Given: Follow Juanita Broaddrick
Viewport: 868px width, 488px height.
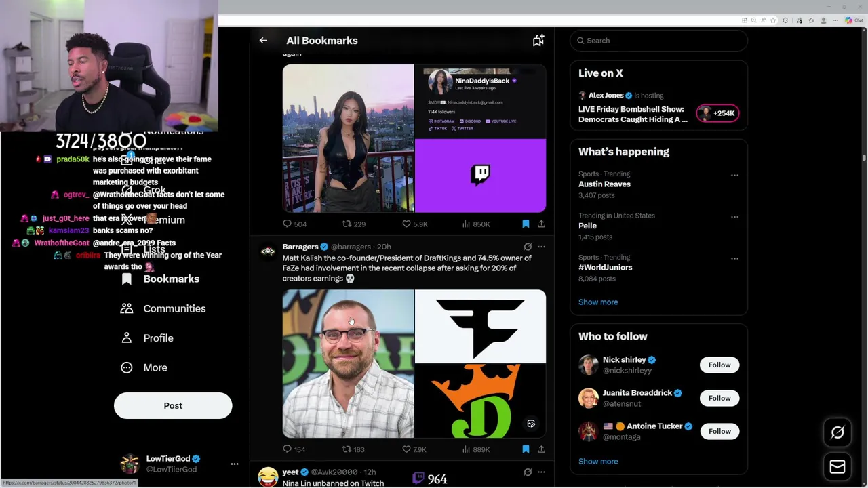Looking at the screenshot, I should [719, 398].
